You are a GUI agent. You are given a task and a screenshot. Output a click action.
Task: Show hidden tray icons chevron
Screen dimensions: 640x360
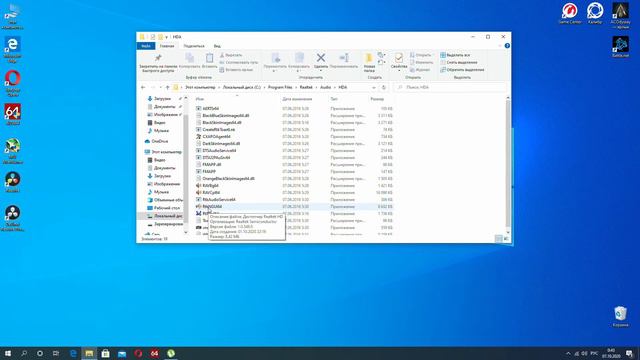click(x=568, y=353)
